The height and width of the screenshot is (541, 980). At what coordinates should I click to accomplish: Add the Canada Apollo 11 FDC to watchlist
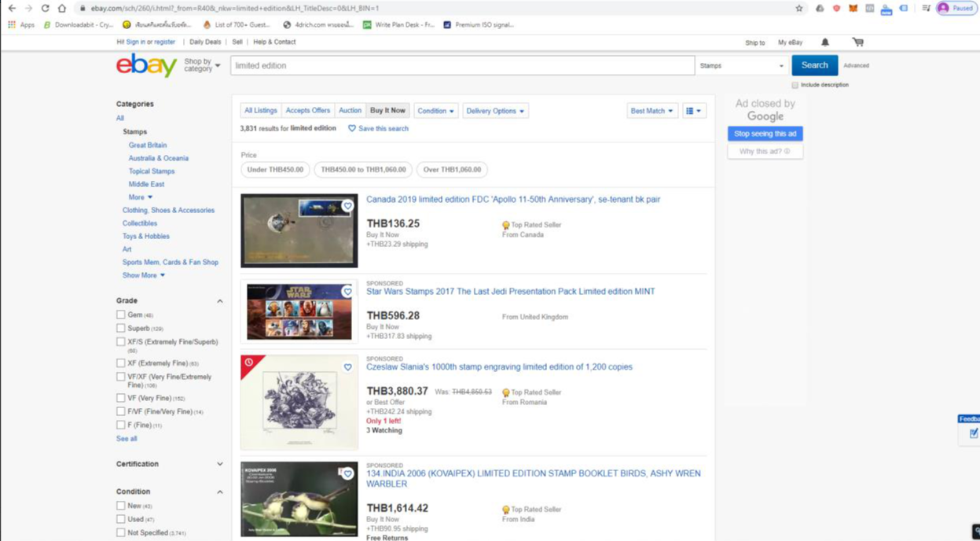pyautogui.click(x=347, y=206)
